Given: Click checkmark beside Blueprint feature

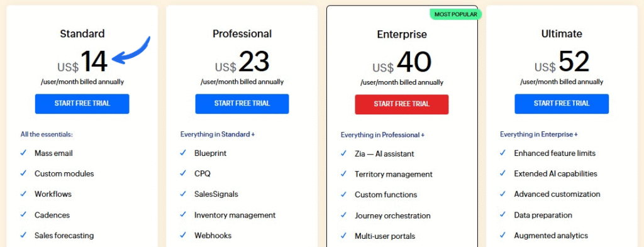Looking at the screenshot, I should [x=183, y=153].
